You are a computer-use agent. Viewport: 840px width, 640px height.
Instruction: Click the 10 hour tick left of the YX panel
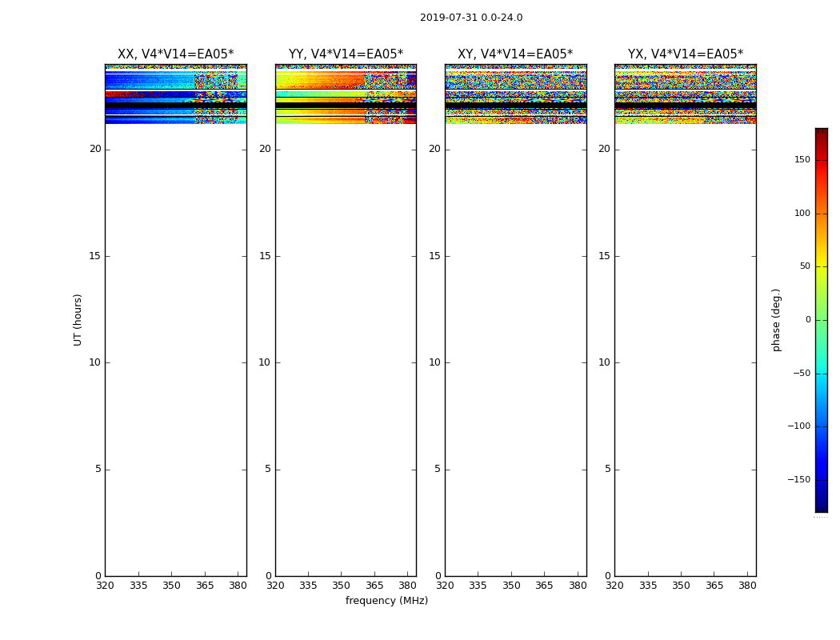[604, 362]
